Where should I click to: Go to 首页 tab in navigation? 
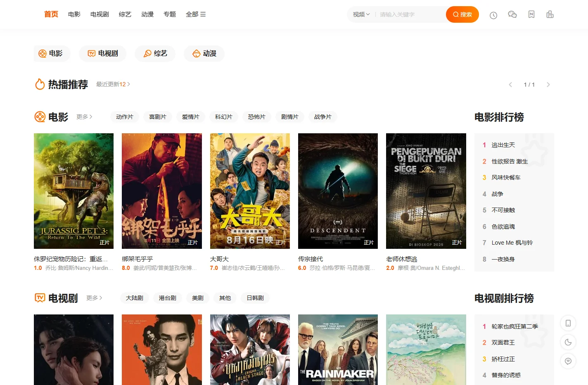pos(51,14)
